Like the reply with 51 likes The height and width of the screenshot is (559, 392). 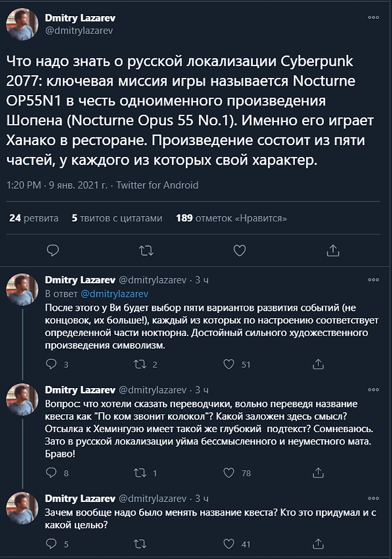(x=229, y=364)
